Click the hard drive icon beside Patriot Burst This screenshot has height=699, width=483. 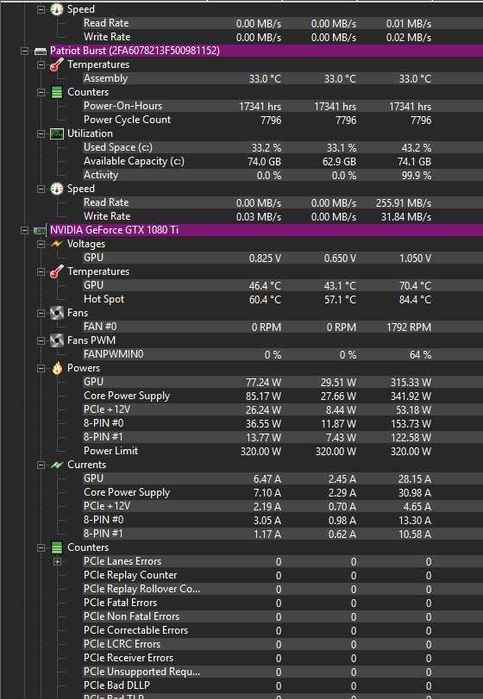(x=41, y=51)
